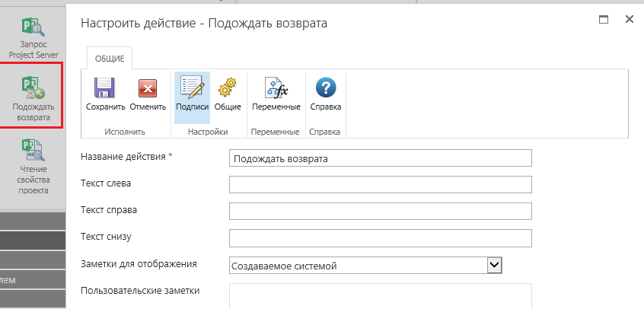Open the Подписи settings section

click(x=193, y=97)
